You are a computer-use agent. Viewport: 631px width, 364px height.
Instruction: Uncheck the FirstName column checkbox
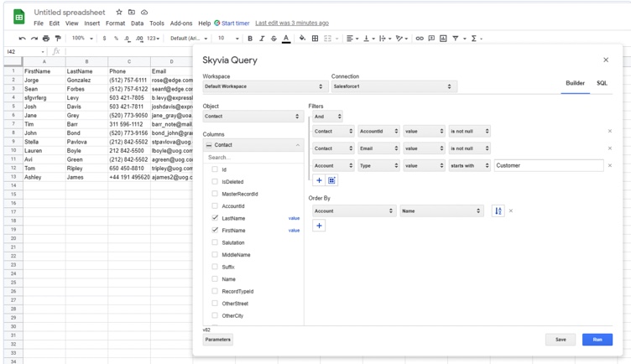(215, 230)
